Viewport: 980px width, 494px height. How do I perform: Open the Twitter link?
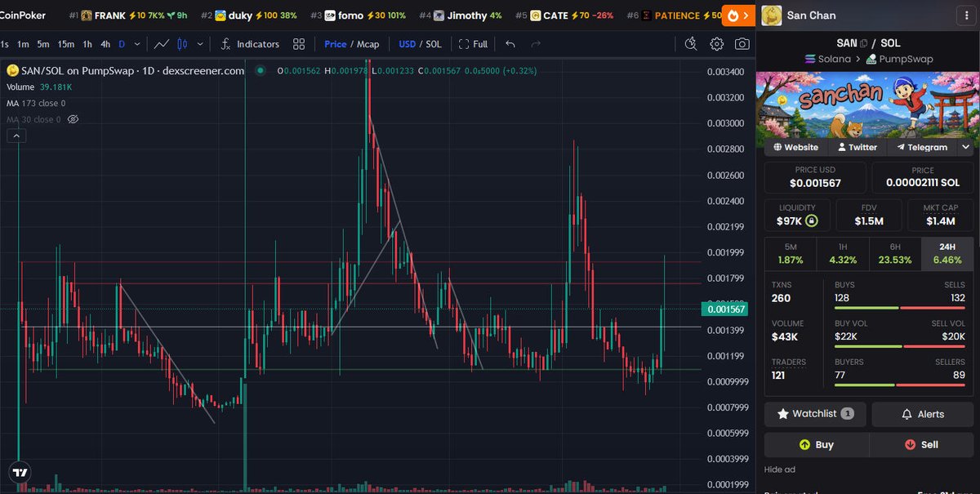point(857,147)
